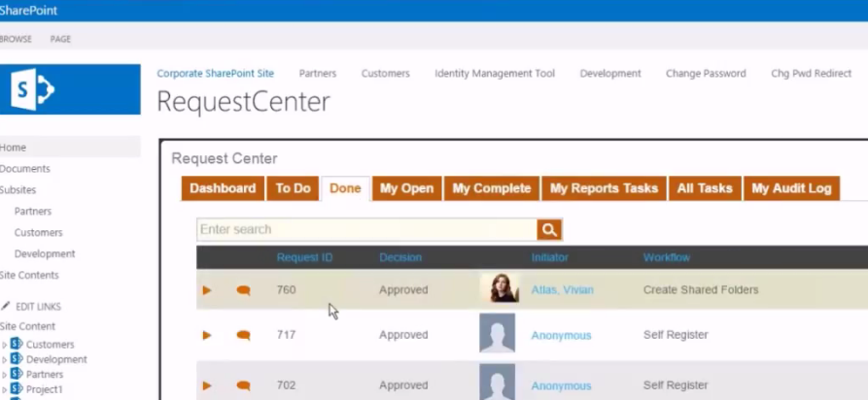Open comments bubble for request 760
The height and width of the screenshot is (400, 868).
(243, 290)
